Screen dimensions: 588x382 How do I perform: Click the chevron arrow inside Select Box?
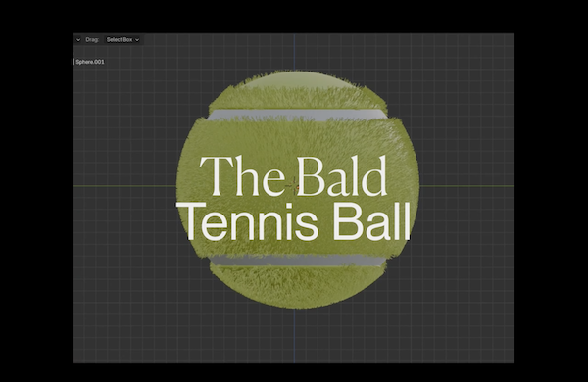[x=137, y=40]
